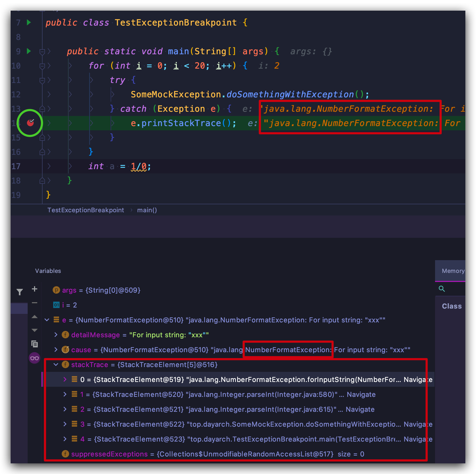Expand stack trace element 2
The image size is (476, 474).
[65, 409]
